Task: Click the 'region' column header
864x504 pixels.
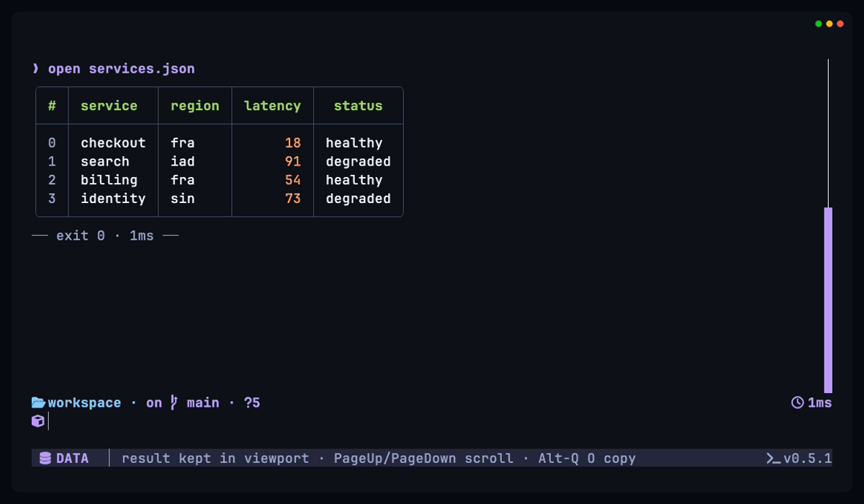Action: pyautogui.click(x=195, y=106)
